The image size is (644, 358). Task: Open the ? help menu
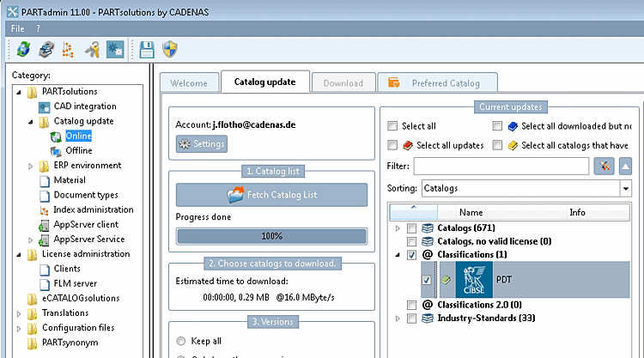click(38, 28)
